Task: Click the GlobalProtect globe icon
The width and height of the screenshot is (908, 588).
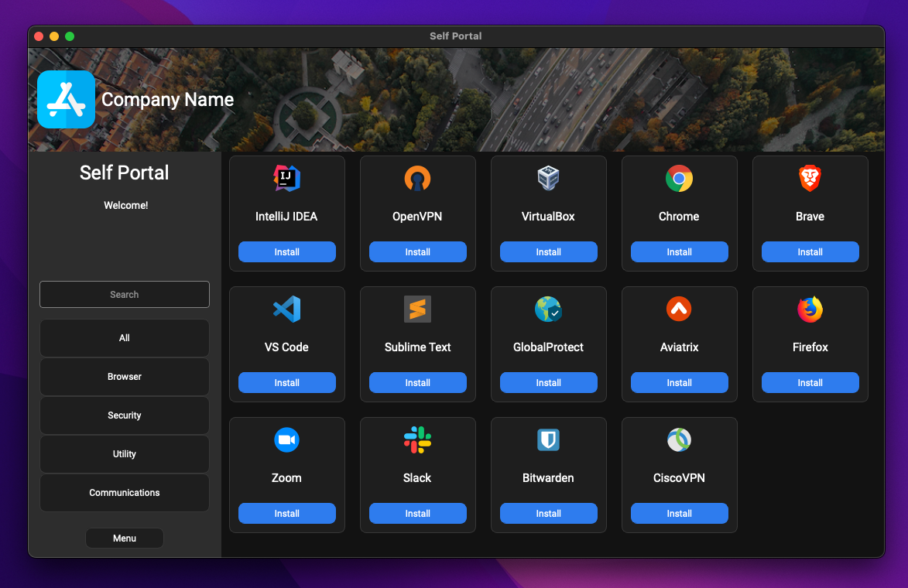Action: [548, 309]
